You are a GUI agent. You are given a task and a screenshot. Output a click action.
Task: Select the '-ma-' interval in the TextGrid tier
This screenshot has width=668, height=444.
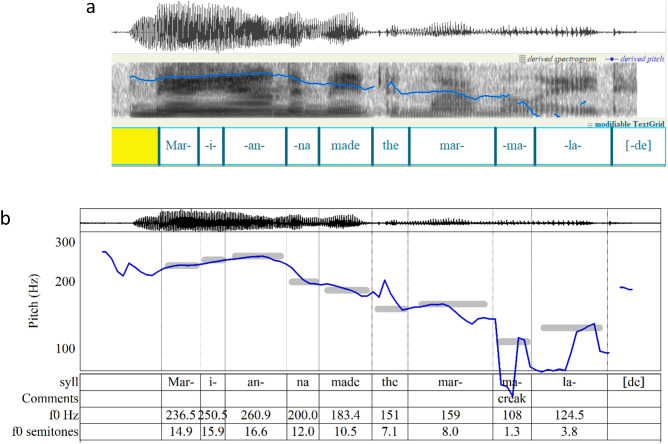tap(515, 146)
